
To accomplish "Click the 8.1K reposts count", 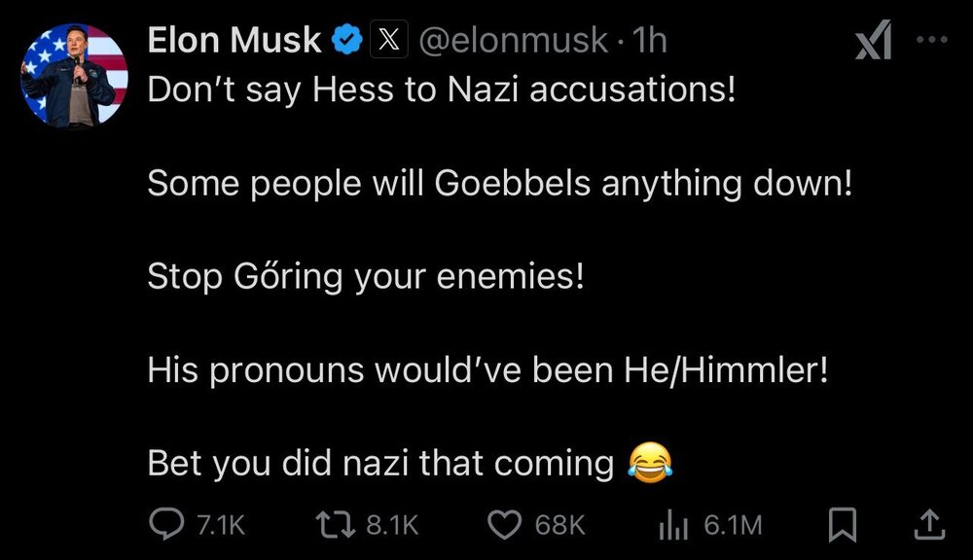I will [392, 525].
